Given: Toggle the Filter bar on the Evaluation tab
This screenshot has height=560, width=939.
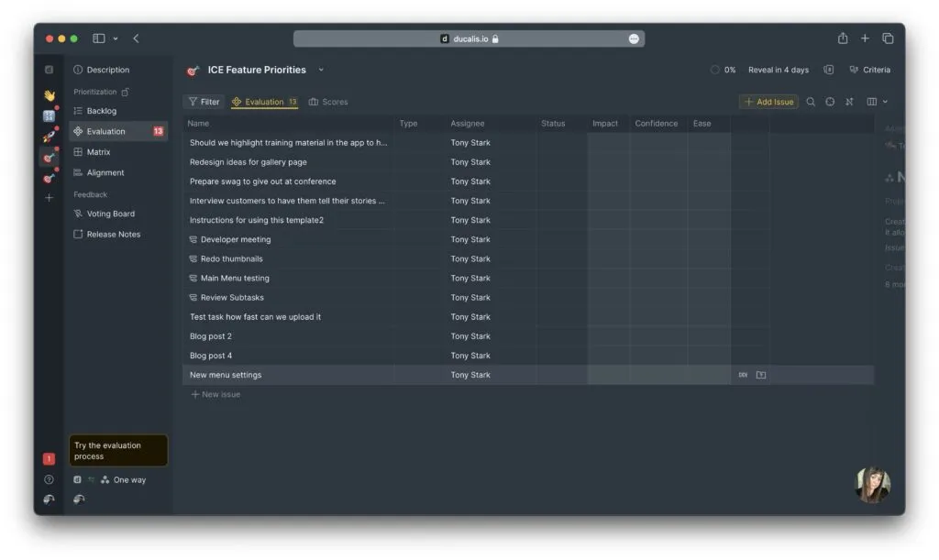Looking at the screenshot, I should click(204, 101).
